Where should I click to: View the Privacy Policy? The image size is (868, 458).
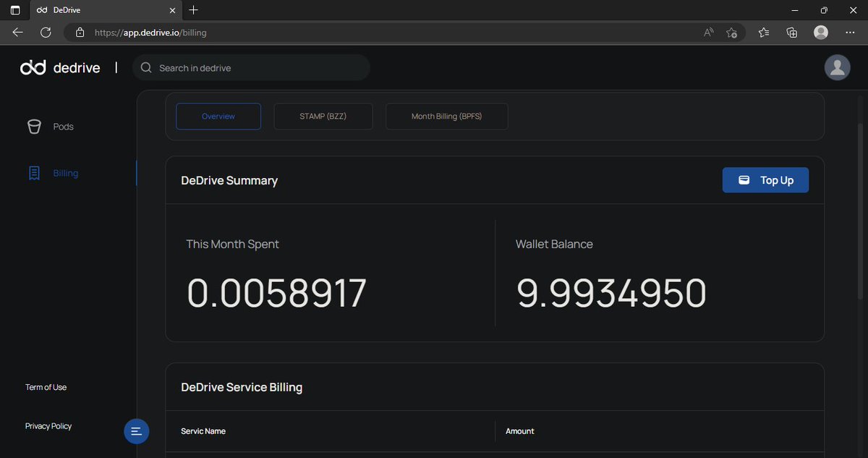[x=48, y=425]
